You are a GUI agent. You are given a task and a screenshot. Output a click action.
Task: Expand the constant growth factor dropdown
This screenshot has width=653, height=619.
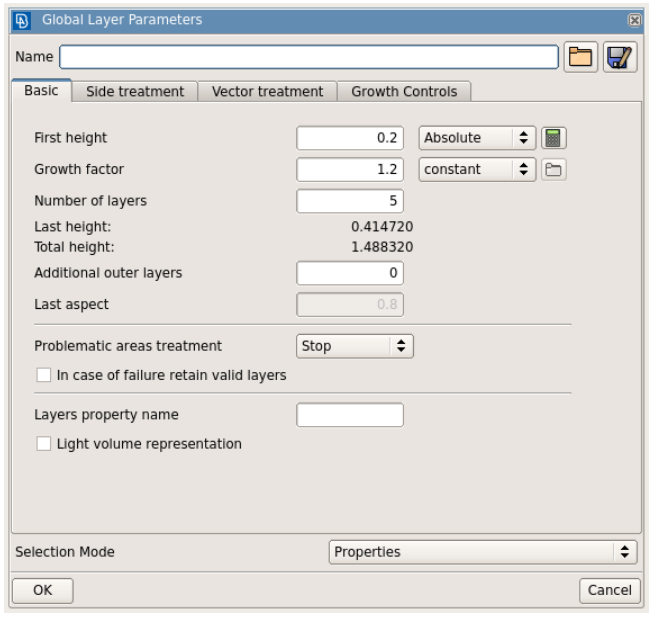[477, 169]
